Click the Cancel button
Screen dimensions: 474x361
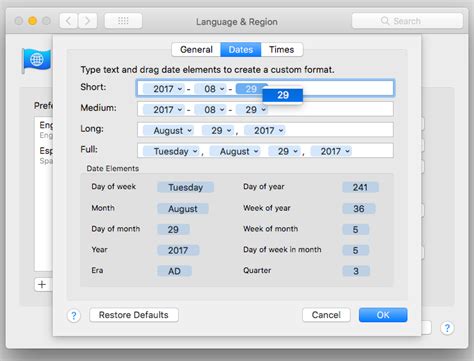point(326,315)
